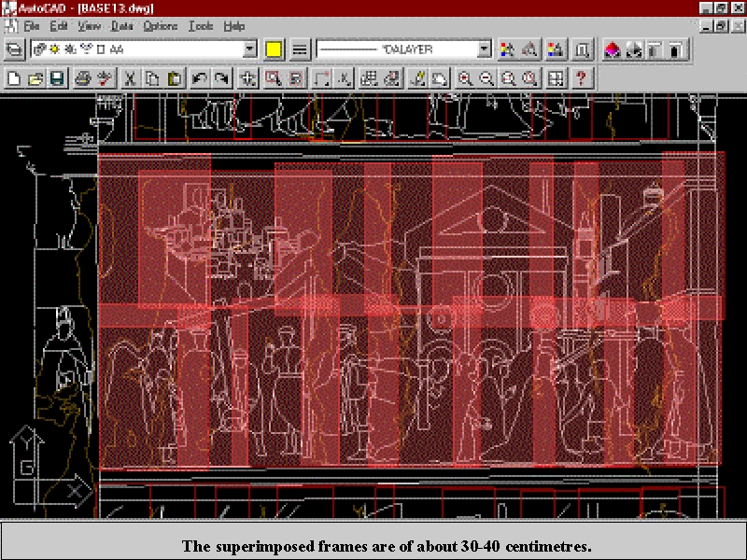
Task: Click the UCS flyout icon
Action: (x=369, y=78)
